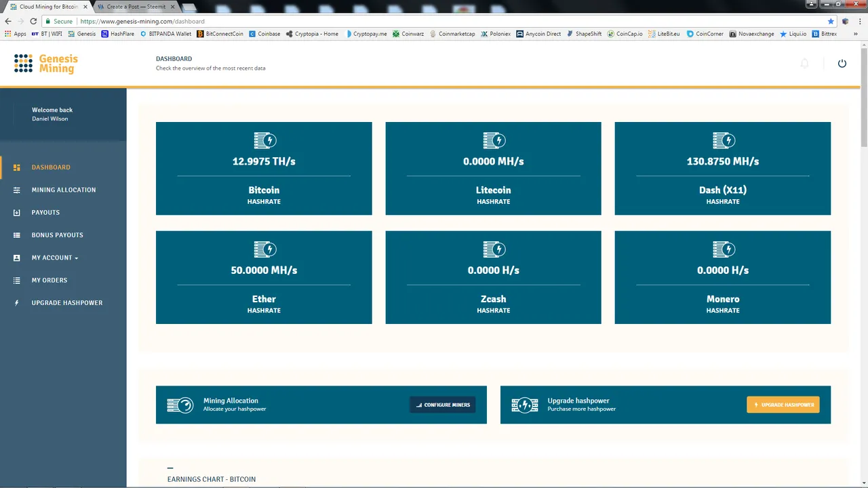Switch to the Create a Post — Steemit tab
Screen dimensions: 868x488
coord(136,7)
